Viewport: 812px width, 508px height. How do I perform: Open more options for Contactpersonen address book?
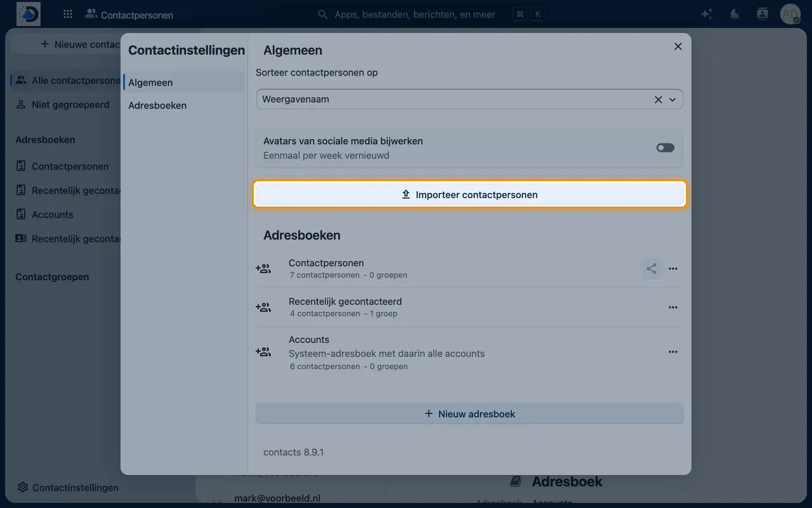(673, 269)
